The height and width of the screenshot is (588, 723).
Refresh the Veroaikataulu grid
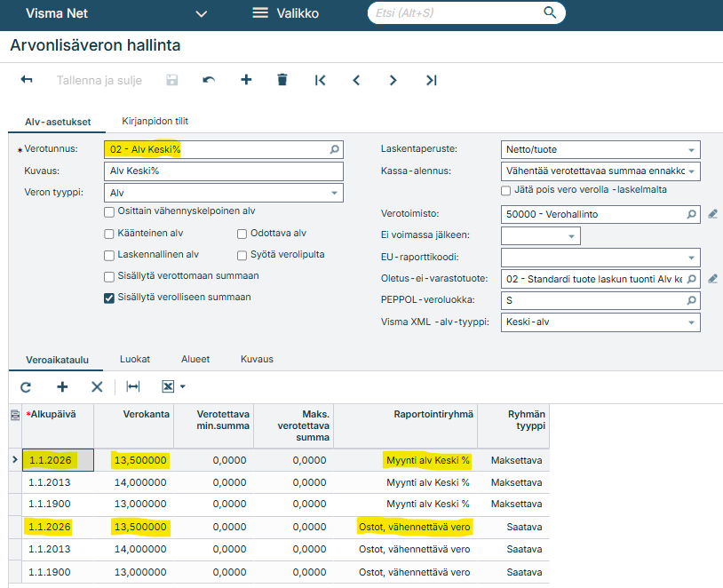coord(26,386)
